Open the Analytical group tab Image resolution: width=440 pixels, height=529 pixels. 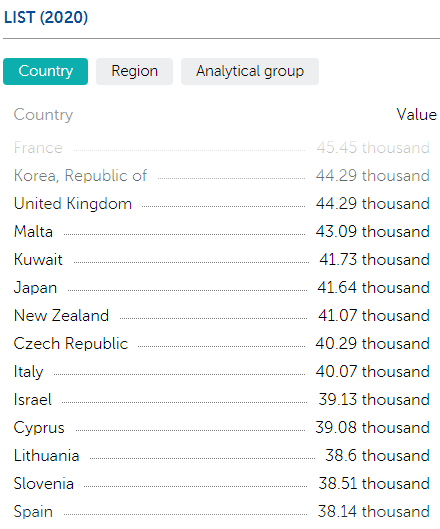[250, 71]
